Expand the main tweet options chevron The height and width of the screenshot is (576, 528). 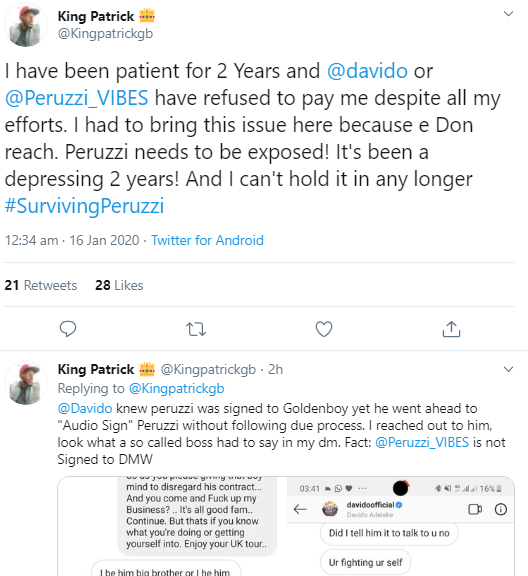tap(508, 14)
